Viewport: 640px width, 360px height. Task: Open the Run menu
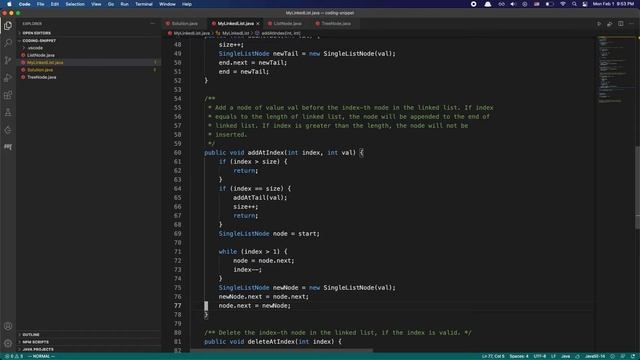(124, 4)
